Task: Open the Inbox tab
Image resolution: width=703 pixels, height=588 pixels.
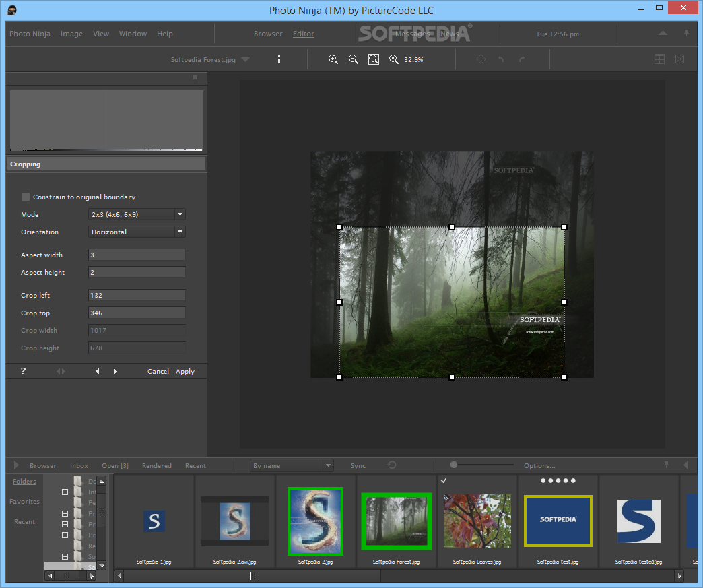Action: [79, 465]
